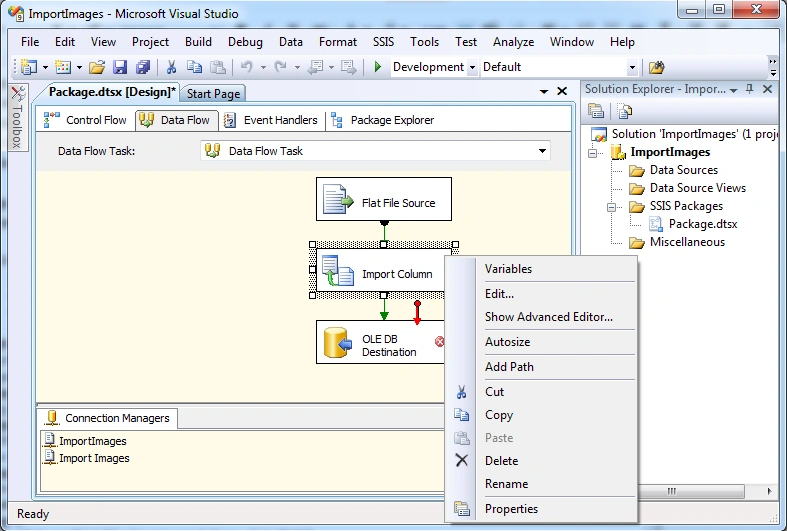Switch to the Package Explorer tab
The height and width of the screenshot is (531, 787).
click(x=382, y=120)
